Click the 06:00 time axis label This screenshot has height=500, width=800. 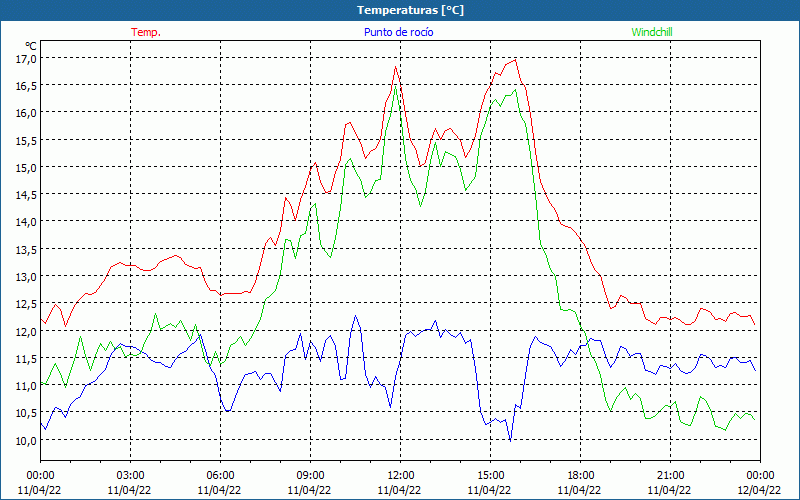[220, 476]
